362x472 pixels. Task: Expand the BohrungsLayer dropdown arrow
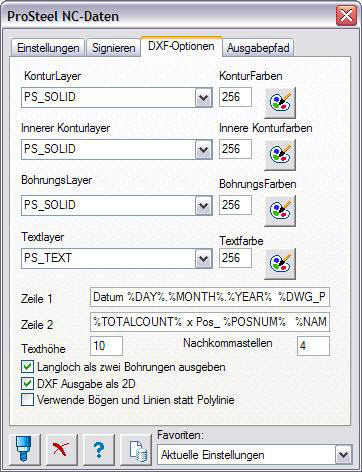[203, 205]
